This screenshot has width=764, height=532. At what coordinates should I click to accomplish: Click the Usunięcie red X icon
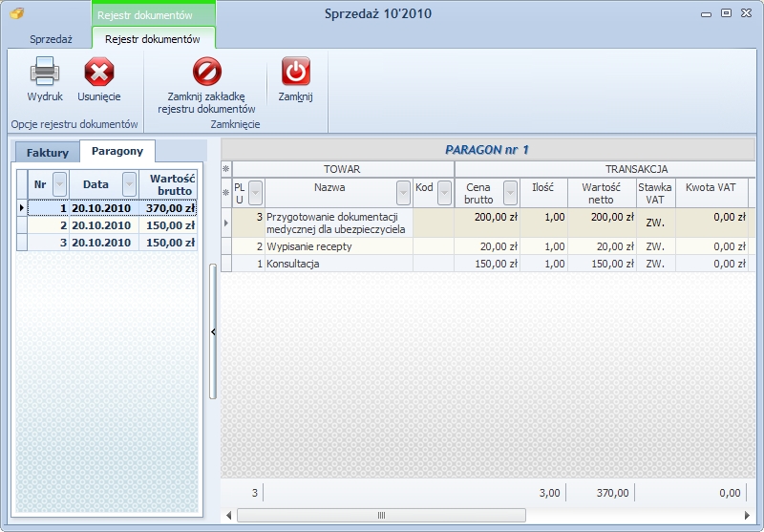pyautogui.click(x=99, y=72)
